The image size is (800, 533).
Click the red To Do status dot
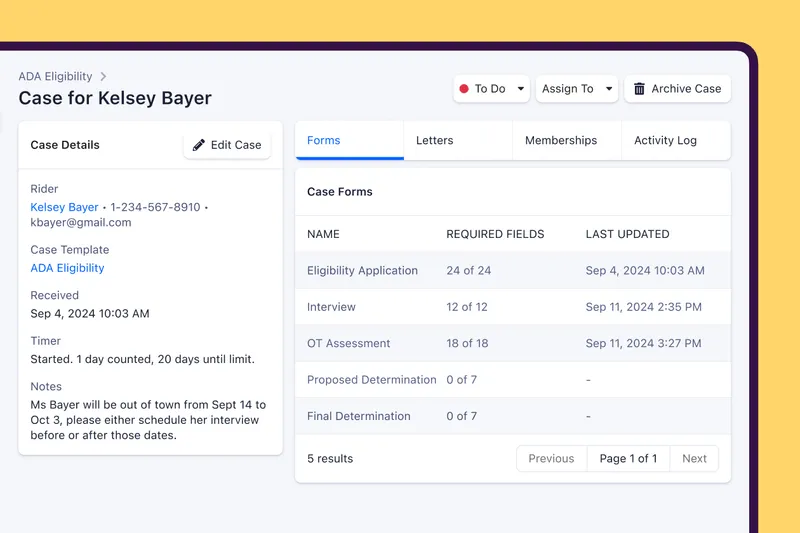pyautogui.click(x=464, y=89)
